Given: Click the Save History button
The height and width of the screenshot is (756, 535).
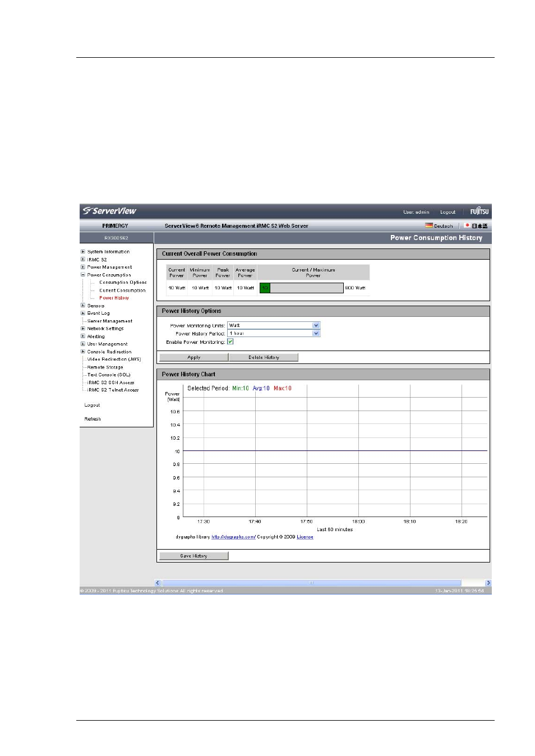Looking at the screenshot, I should pyautogui.click(x=193, y=556).
